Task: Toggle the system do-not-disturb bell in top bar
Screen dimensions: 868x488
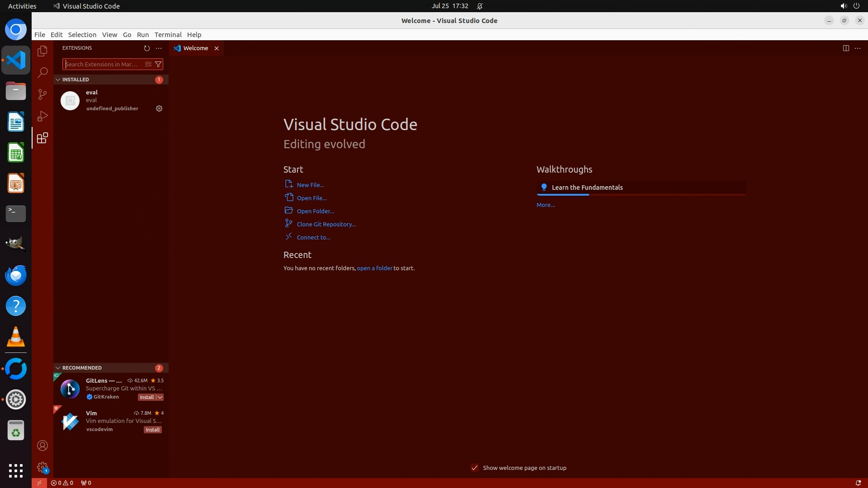Action: [x=480, y=6]
